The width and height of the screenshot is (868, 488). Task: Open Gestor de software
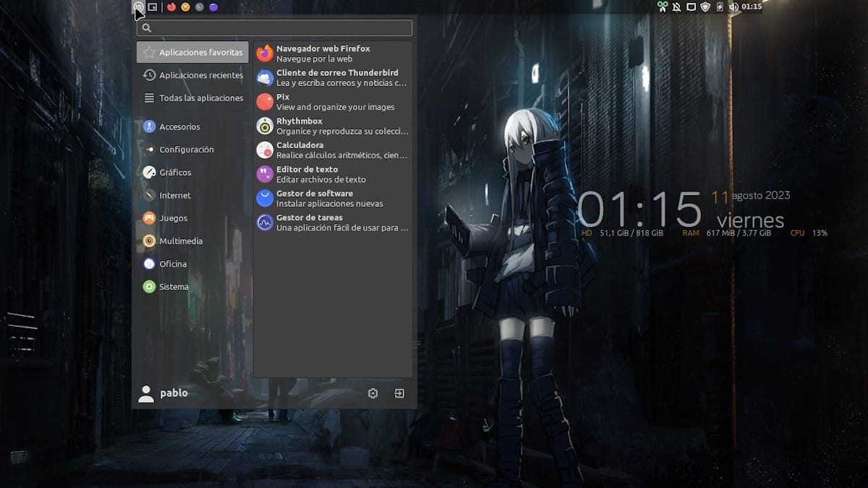333,198
